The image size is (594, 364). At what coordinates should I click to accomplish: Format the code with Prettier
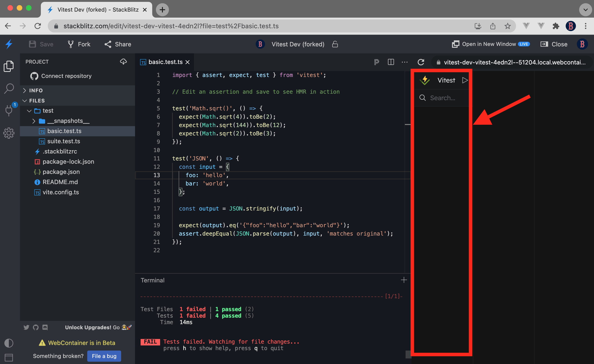377,62
